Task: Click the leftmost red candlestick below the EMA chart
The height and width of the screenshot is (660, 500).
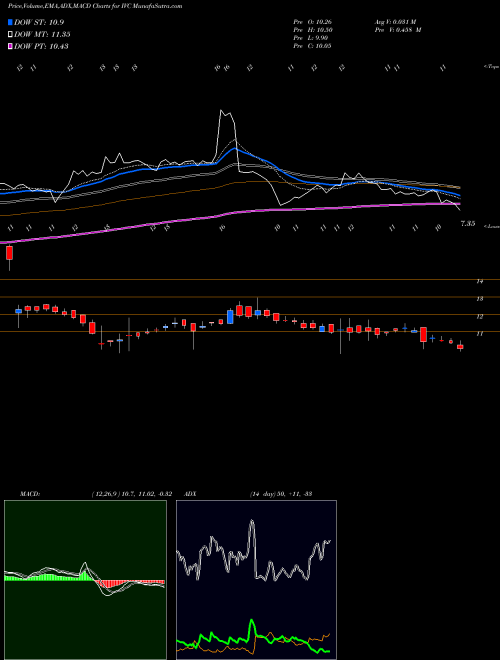Action: [9, 253]
